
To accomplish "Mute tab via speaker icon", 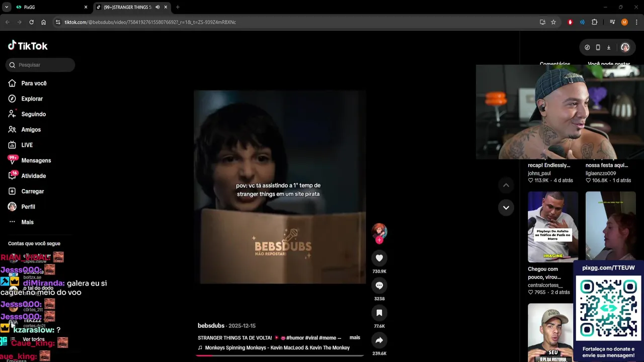I will point(157,7).
